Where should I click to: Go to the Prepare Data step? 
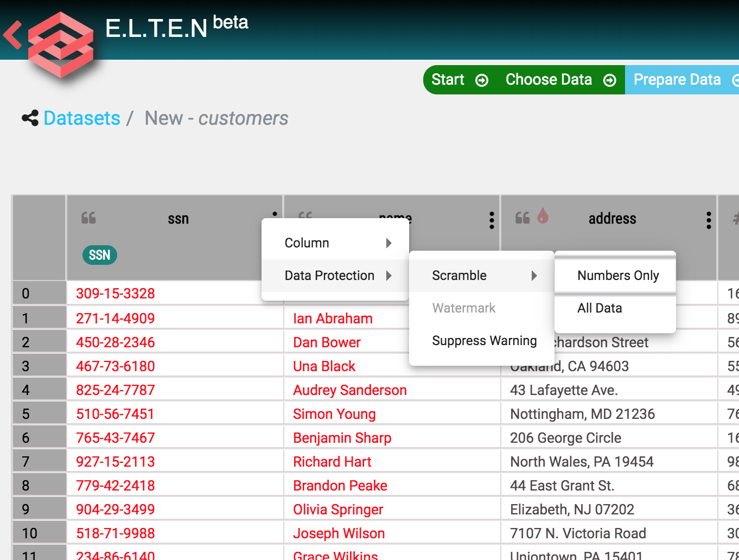[677, 80]
